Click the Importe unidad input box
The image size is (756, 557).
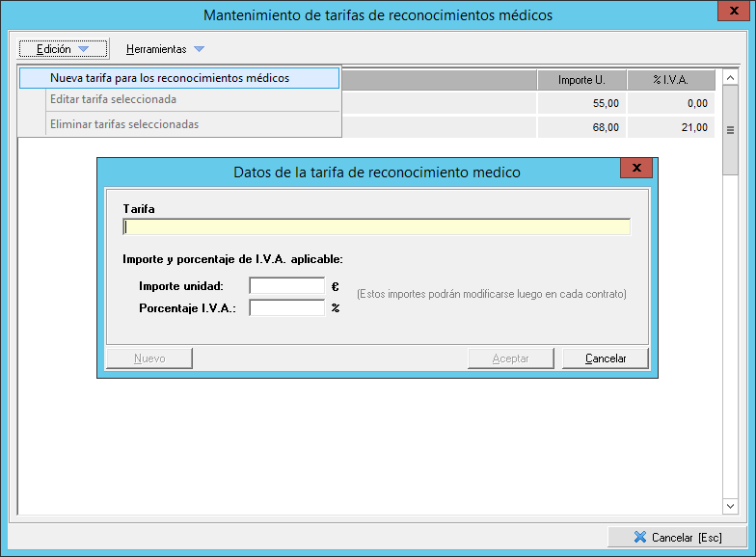click(286, 286)
